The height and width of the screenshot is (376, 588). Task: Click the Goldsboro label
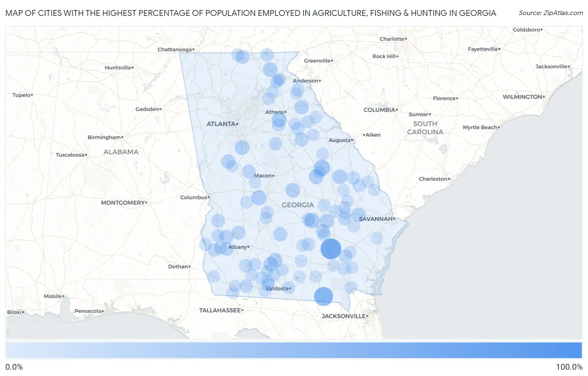pos(526,30)
